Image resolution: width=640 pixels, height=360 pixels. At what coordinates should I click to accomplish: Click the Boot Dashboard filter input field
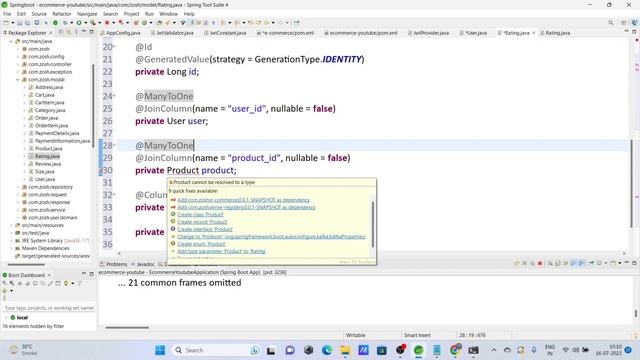pos(49,308)
